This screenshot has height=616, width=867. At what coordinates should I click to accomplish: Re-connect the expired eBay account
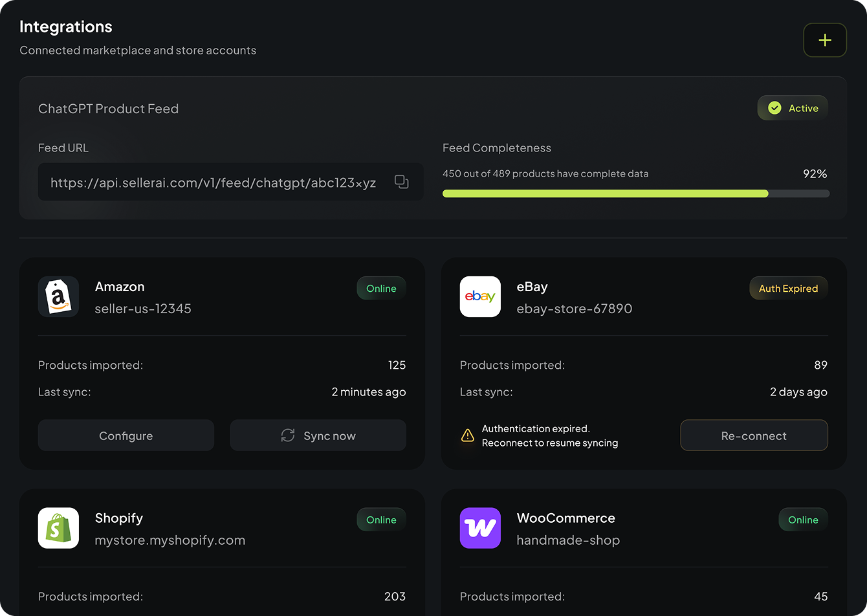[x=754, y=435]
